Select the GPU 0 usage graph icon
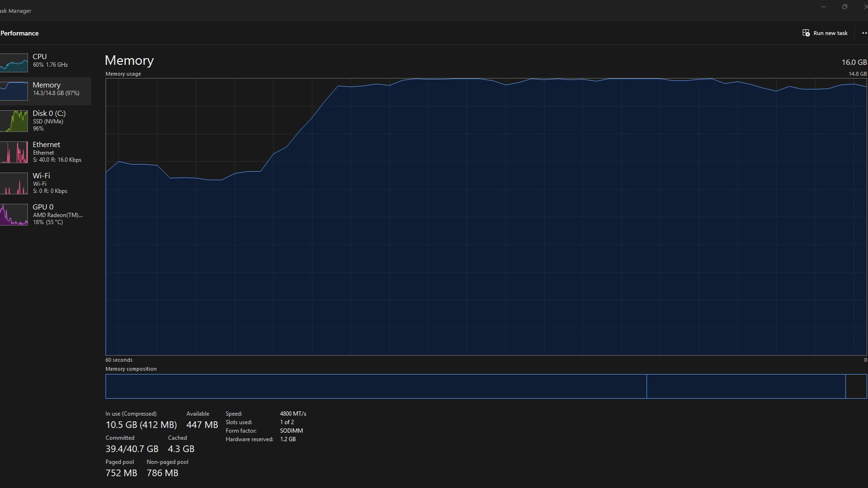 tap(14, 215)
